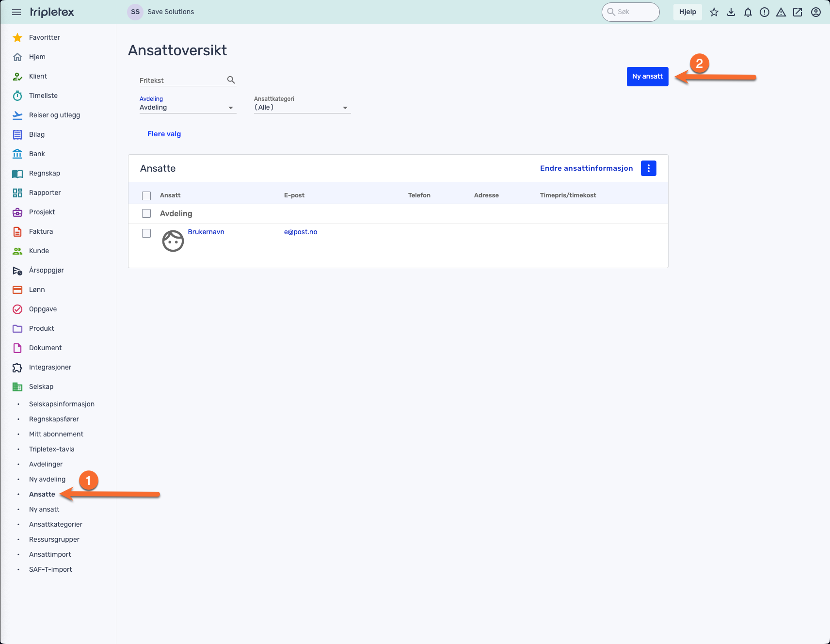Click the favorites star icon in header
Viewport: 830px width, 644px height.
click(714, 12)
